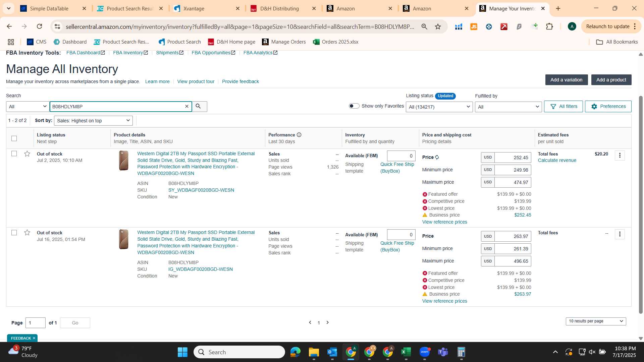Open Listing status 'All (134217)' dropdown
This screenshot has width=644, height=362.
439,107
